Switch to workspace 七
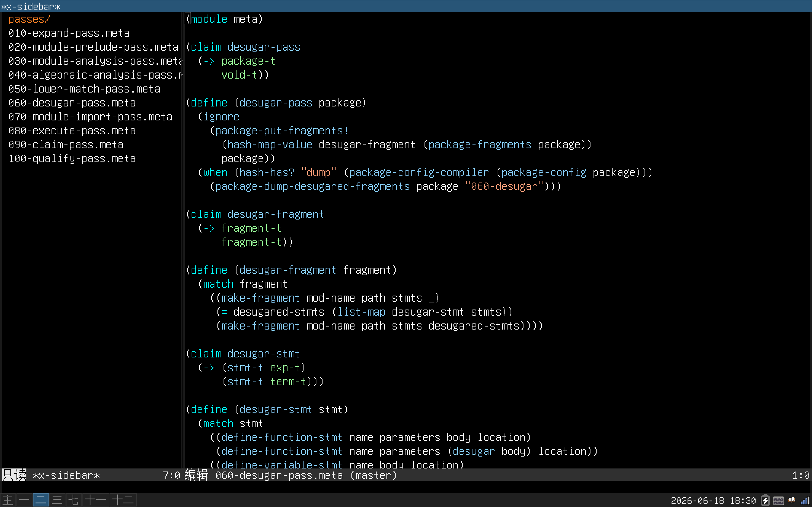Screen dimensions: 812x507 pyautogui.click(x=74, y=500)
